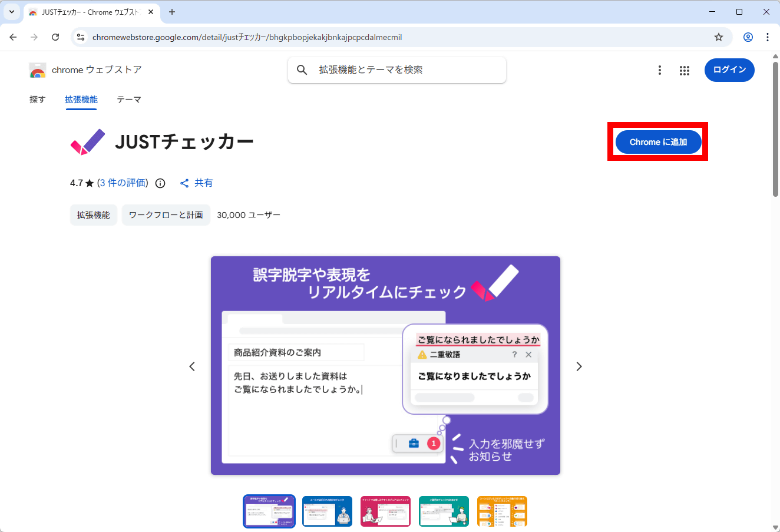
Task: Click the browser reload icon
Action: 55,37
